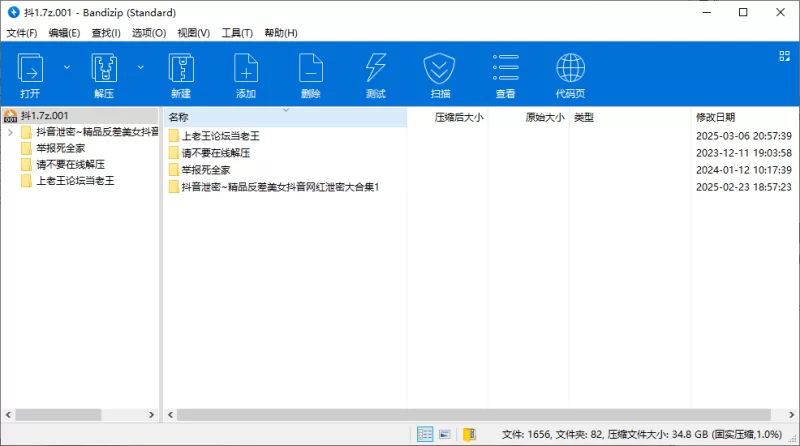Click folder icon beside 举报死全家 in tree
This screenshot has height=446, width=800.
point(27,148)
